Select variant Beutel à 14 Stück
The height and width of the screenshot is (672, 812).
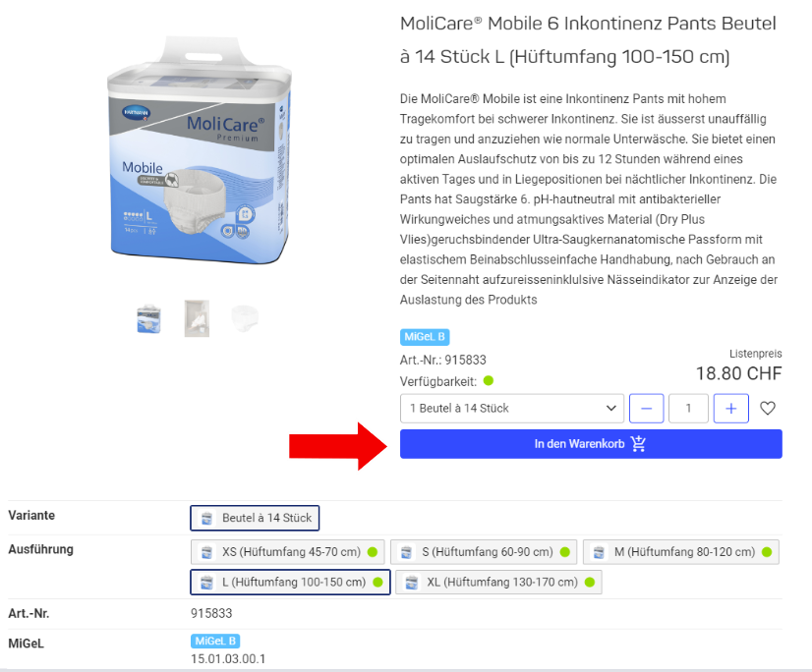point(255,518)
